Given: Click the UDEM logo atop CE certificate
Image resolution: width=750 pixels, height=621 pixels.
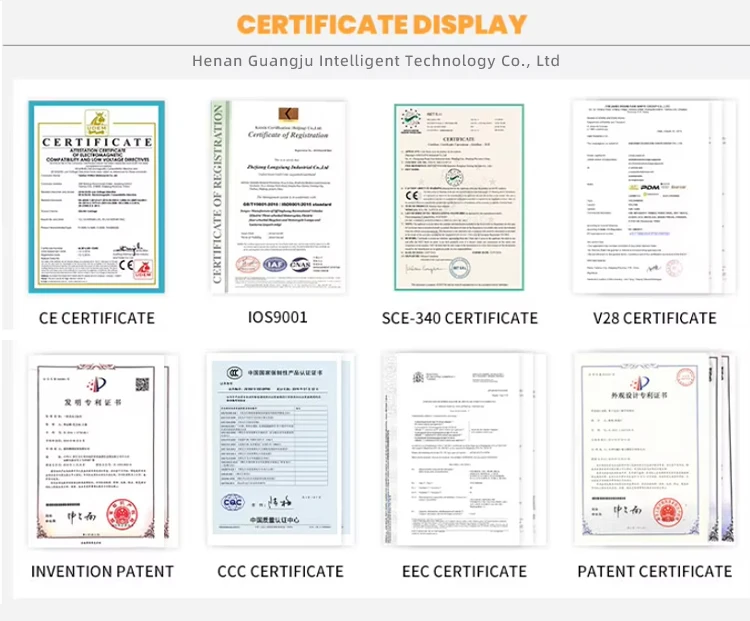Looking at the screenshot, I should 97,122.
